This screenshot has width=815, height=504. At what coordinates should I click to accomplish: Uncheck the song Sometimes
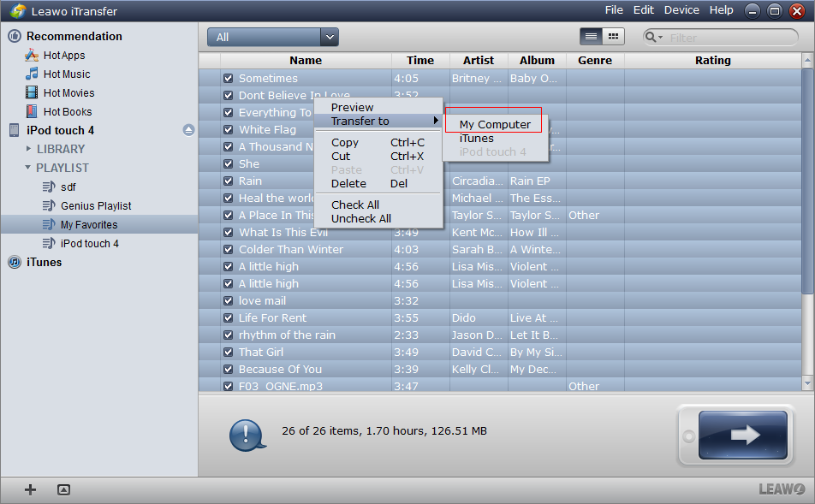tap(229, 79)
